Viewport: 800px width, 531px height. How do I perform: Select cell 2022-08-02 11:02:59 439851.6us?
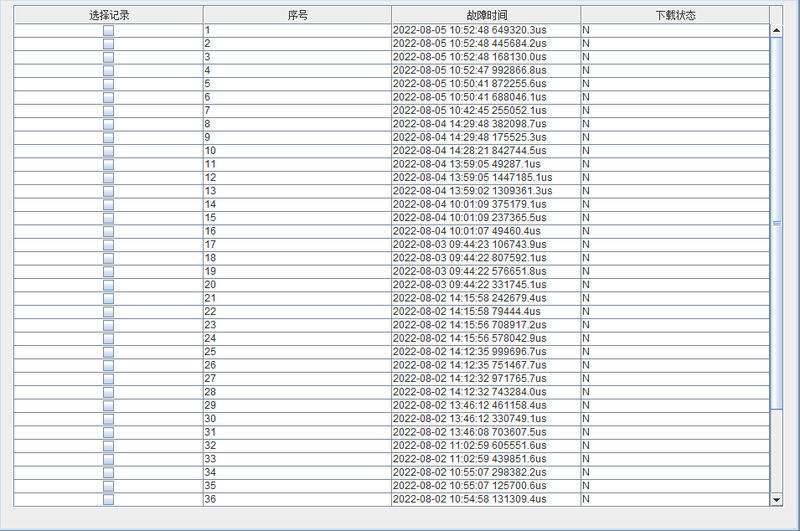coord(486,459)
